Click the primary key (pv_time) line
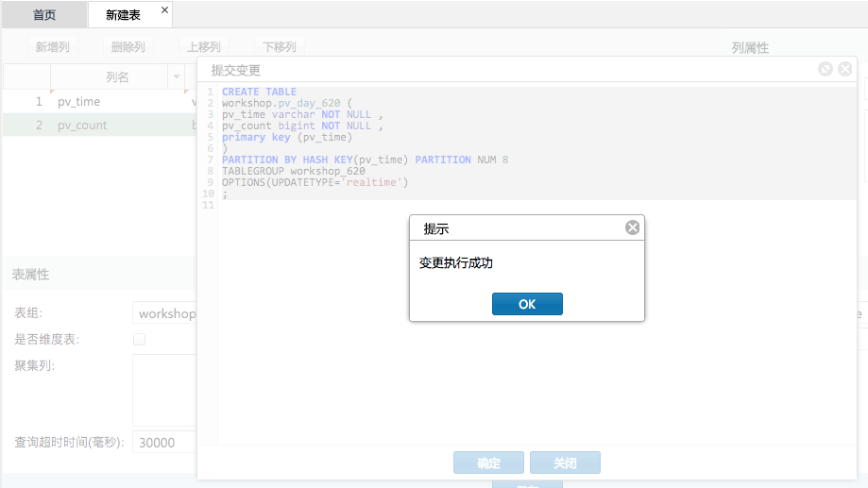The width and height of the screenshot is (868, 488). pos(287,137)
